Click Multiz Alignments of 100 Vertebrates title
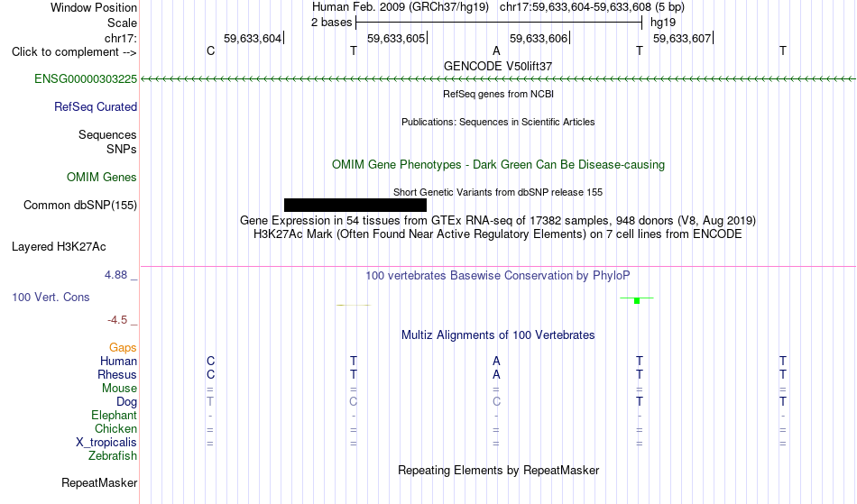The height and width of the screenshot is (504, 857). click(x=498, y=334)
